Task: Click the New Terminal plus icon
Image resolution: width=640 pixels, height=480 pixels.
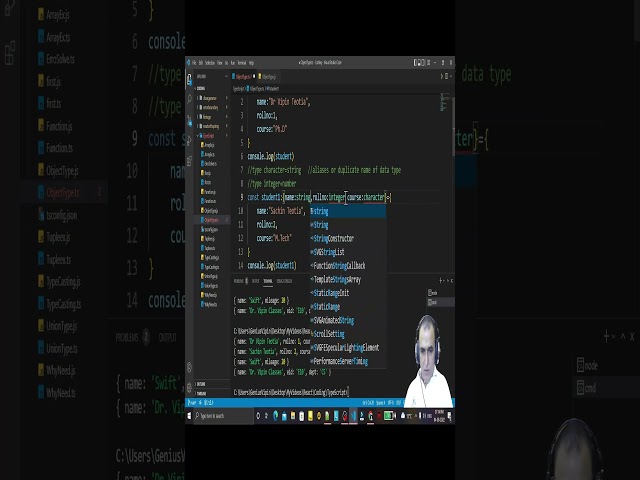Action: pos(440,280)
